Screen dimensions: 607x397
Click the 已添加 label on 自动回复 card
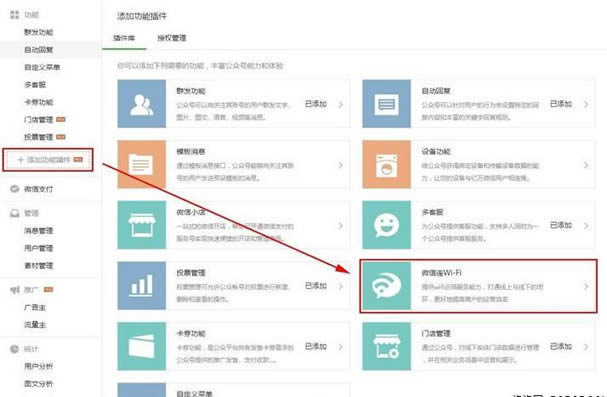pos(561,104)
